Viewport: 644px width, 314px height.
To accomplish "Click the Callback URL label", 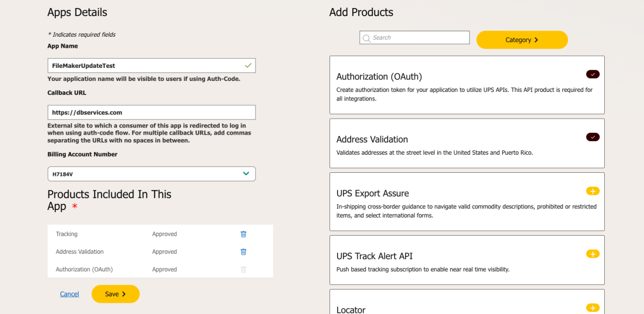I will pyautogui.click(x=67, y=93).
